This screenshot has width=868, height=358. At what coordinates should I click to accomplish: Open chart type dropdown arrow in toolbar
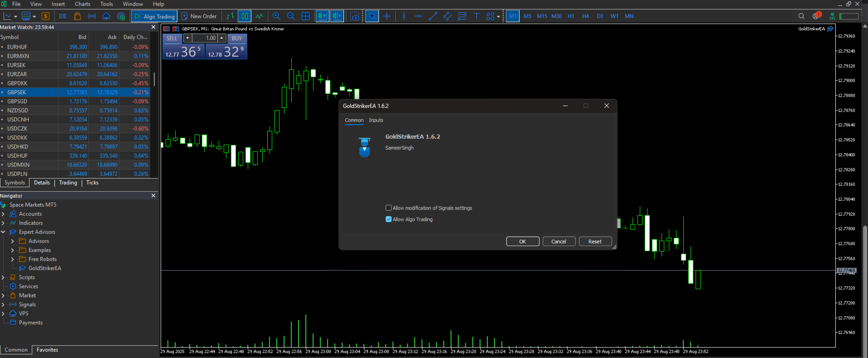[x=15, y=17]
